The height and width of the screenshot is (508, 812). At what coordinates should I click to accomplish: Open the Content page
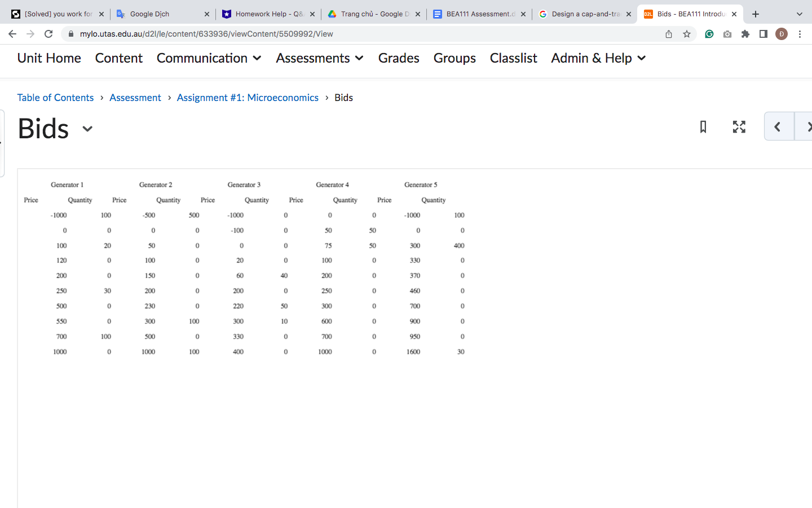pos(119,58)
